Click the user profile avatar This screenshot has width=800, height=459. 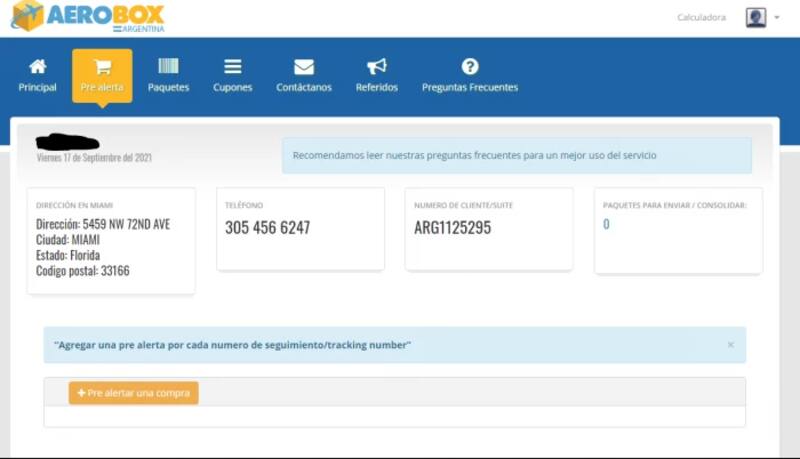pos(755,17)
